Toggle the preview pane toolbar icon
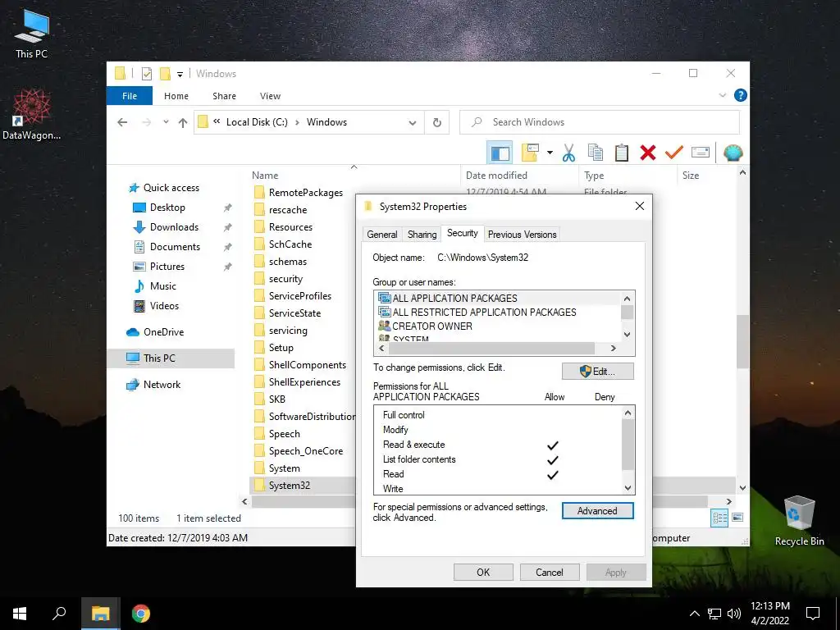840x630 pixels. point(500,153)
